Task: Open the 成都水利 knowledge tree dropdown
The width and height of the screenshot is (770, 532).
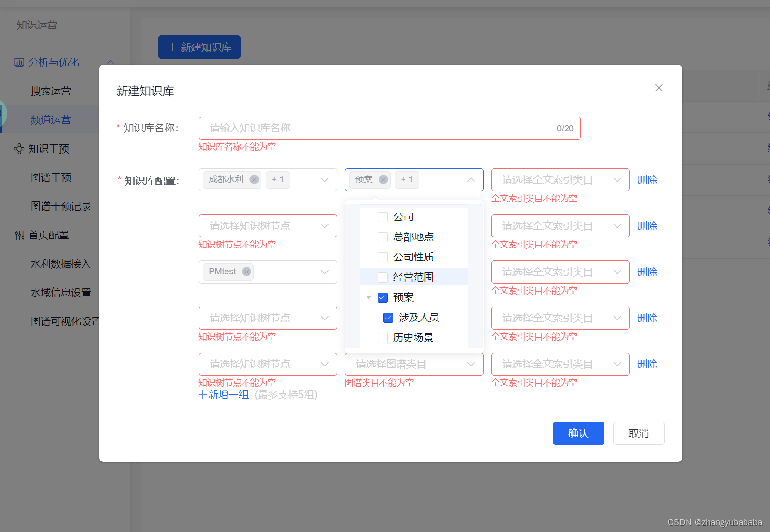Action: (268, 180)
